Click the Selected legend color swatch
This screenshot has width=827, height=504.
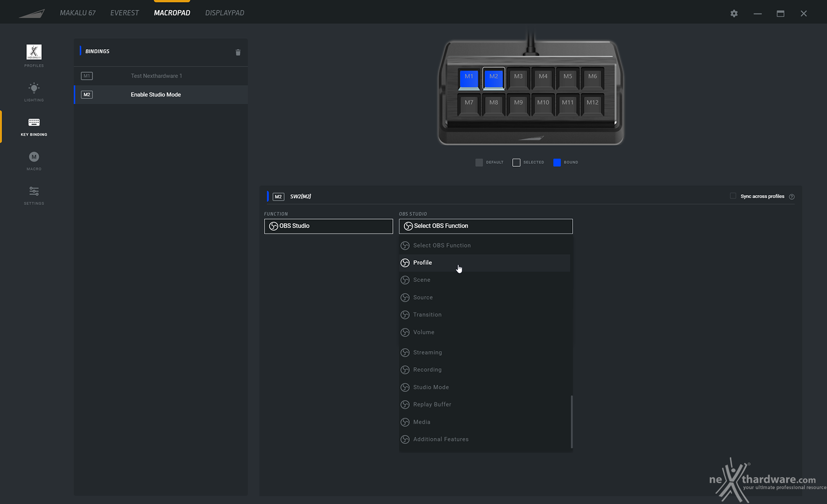coord(516,163)
